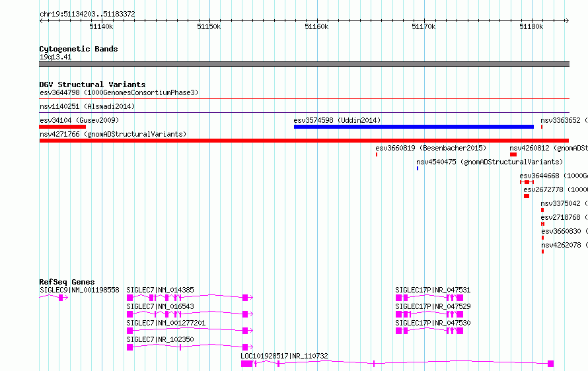Click the SIGLEC17P|NR_047529 transcript label
This screenshot has width=588, height=371.
point(433,306)
